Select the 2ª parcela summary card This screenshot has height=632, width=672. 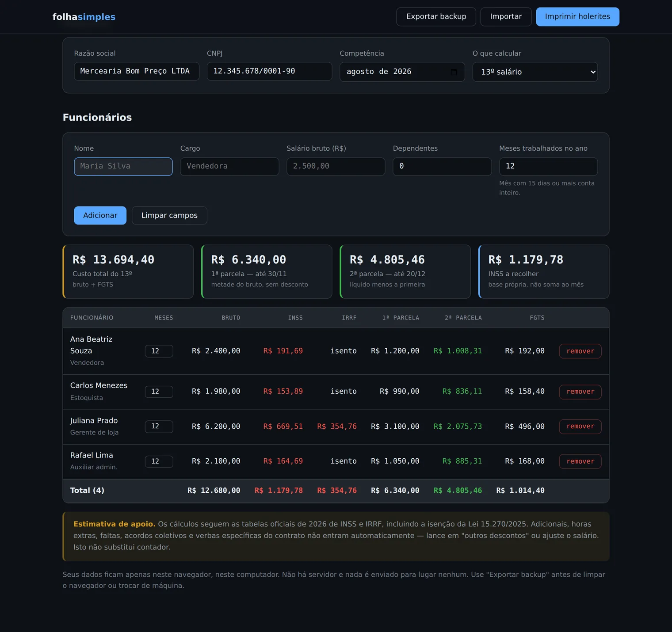(405, 272)
